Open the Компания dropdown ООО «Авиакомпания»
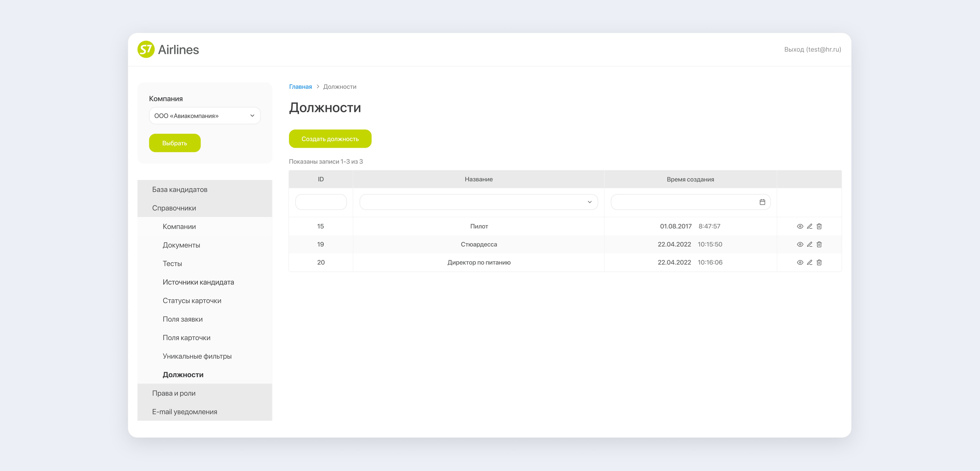 click(x=205, y=116)
